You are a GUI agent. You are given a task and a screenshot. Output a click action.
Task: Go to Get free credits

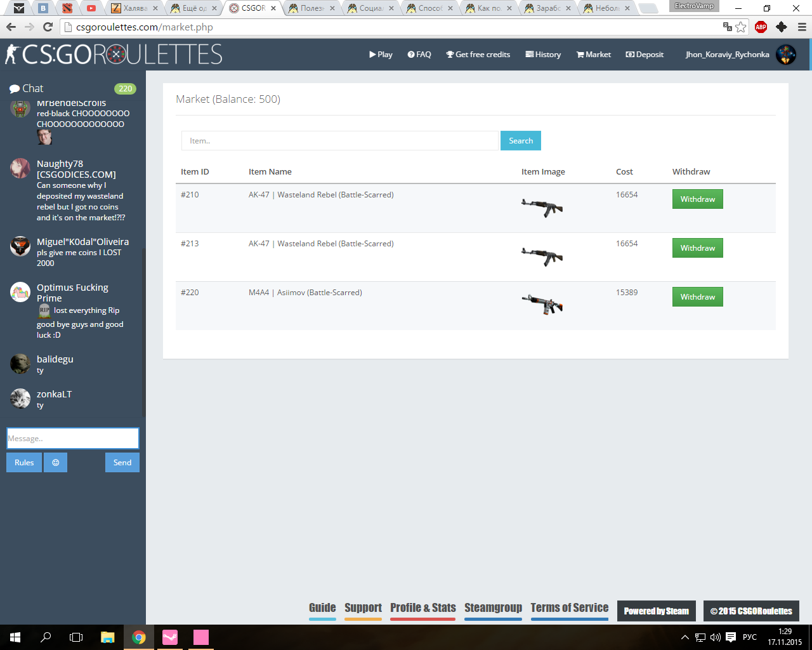click(x=478, y=55)
